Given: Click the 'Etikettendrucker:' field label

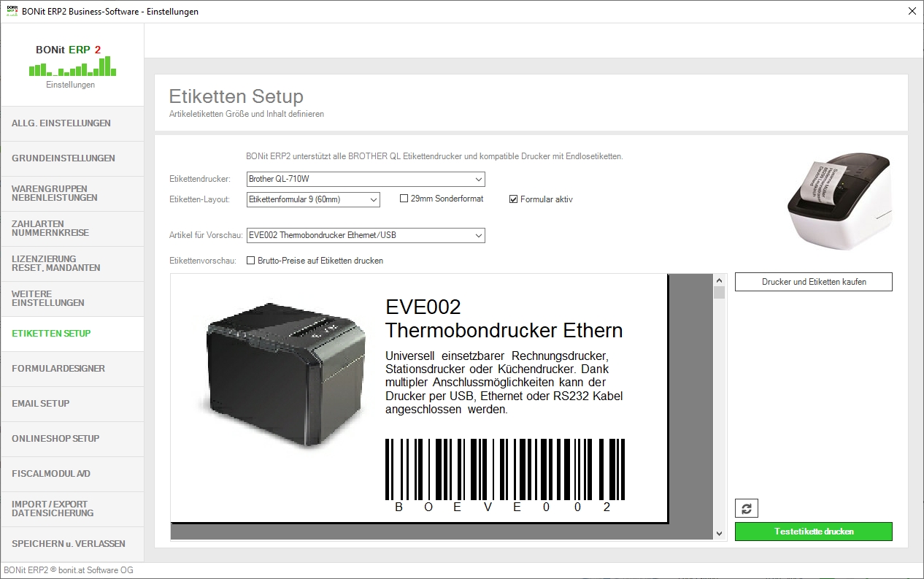Looking at the screenshot, I should click(x=200, y=179).
